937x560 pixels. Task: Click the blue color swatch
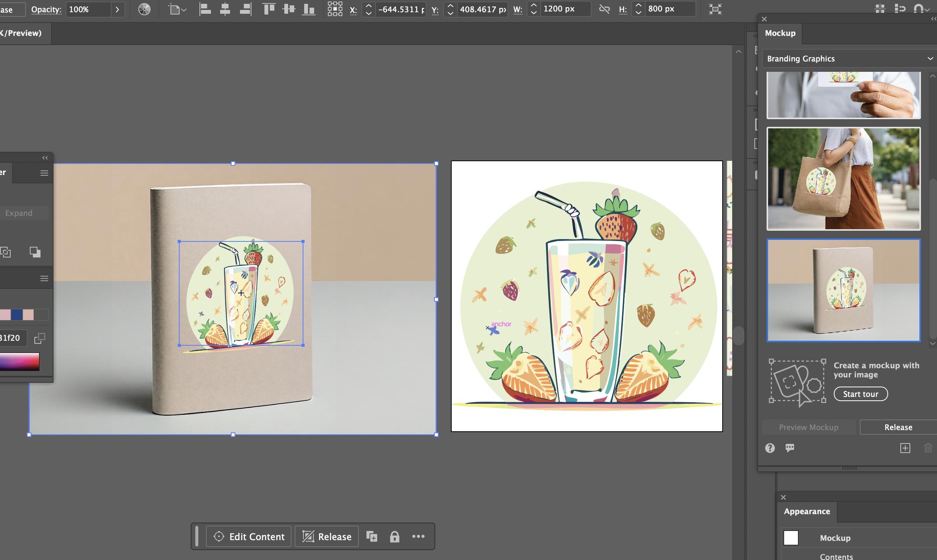point(16,314)
